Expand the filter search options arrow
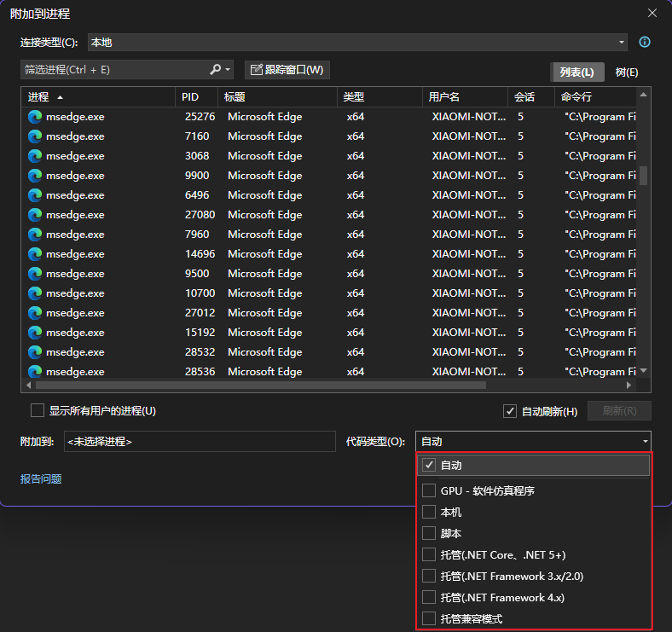This screenshot has width=672, height=632. pyautogui.click(x=229, y=70)
